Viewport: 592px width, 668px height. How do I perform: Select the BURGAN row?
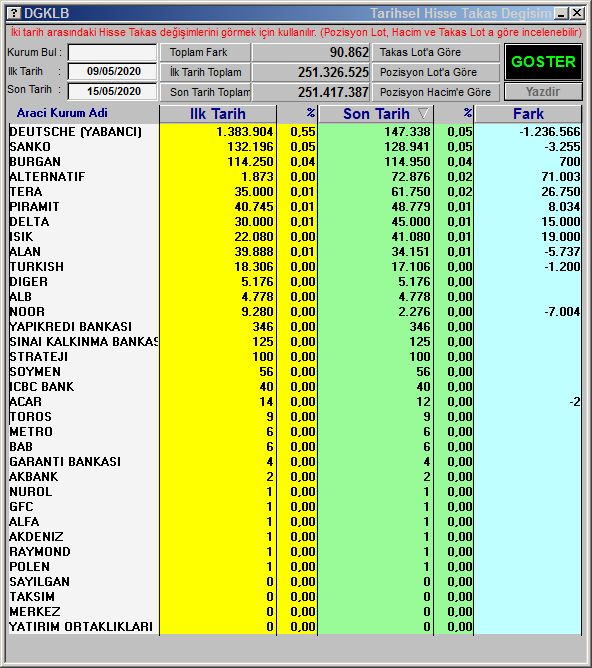click(x=295, y=161)
